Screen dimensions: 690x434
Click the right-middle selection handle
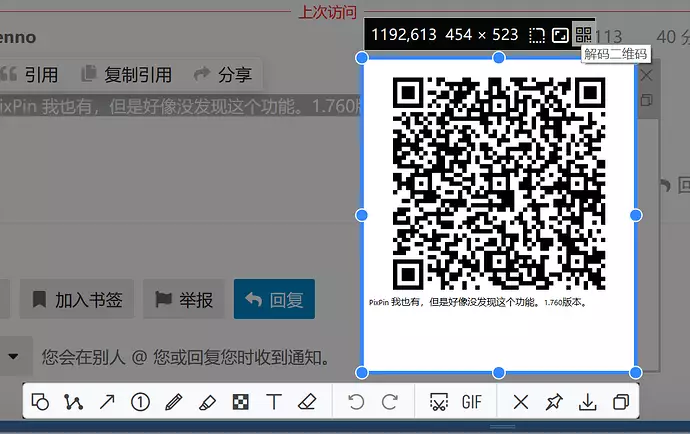point(636,215)
